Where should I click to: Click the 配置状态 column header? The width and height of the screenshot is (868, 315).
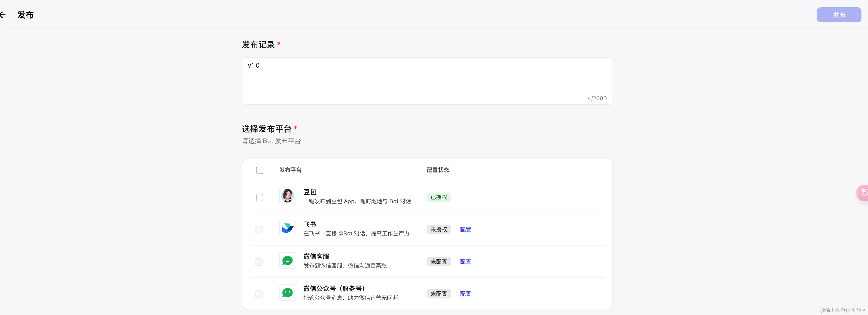click(437, 170)
